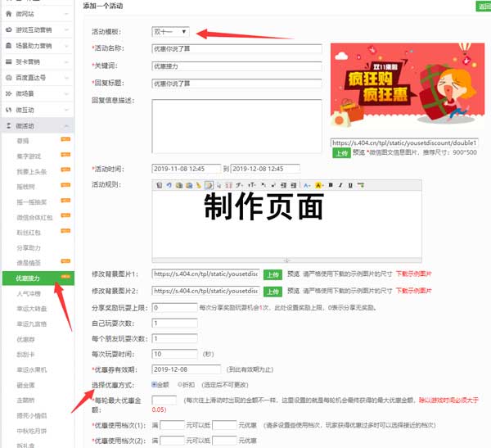
Task: Click 预览 link next to 修改背景图片1
Action: 294,274
